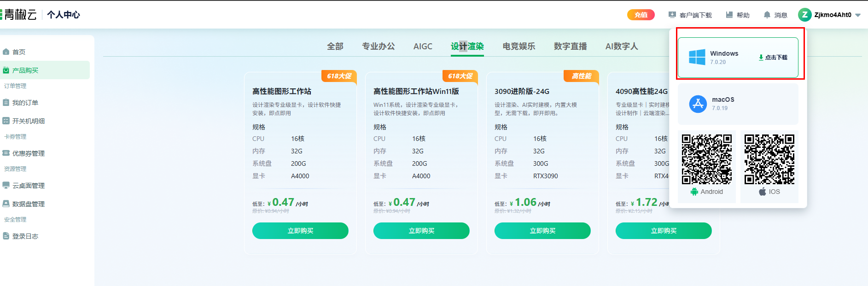Click the Apple IOS icon
Image resolution: width=868 pixels, height=286 pixels.
[763, 192]
